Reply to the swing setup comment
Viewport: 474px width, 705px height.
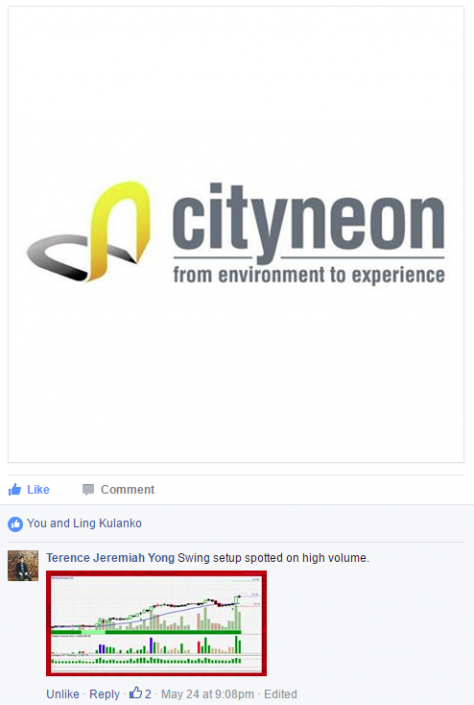point(104,694)
